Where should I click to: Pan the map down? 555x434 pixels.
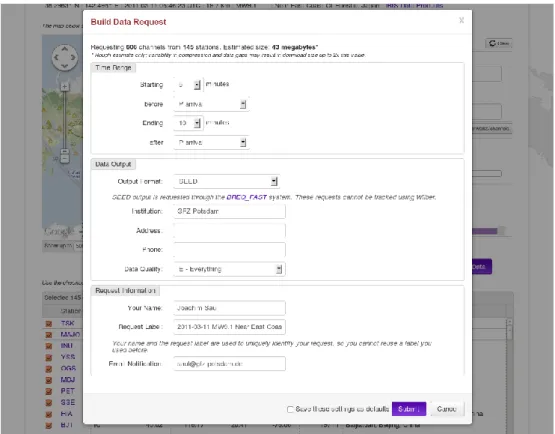click(x=64, y=65)
